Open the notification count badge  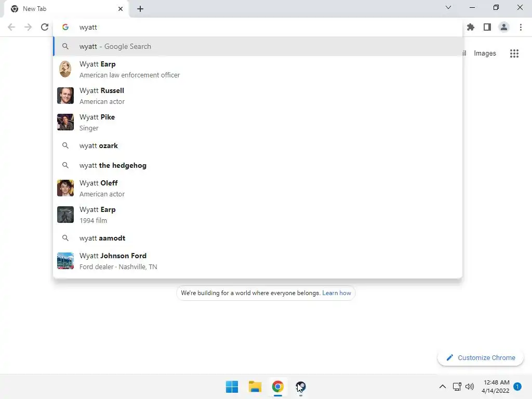point(517,387)
